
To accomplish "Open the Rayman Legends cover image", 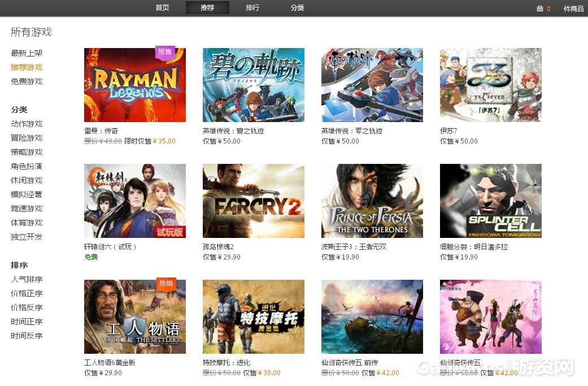I will click(x=135, y=85).
